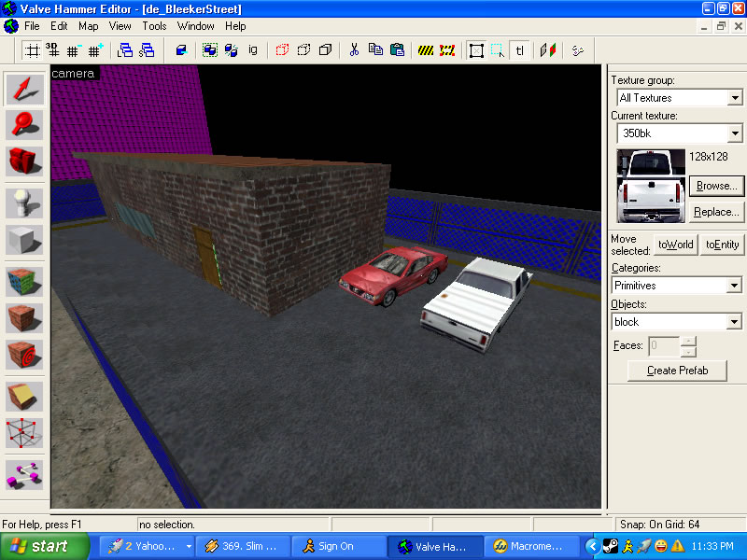Select the Camera tool
This screenshot has width=747, height=560.
pos(24,161)
